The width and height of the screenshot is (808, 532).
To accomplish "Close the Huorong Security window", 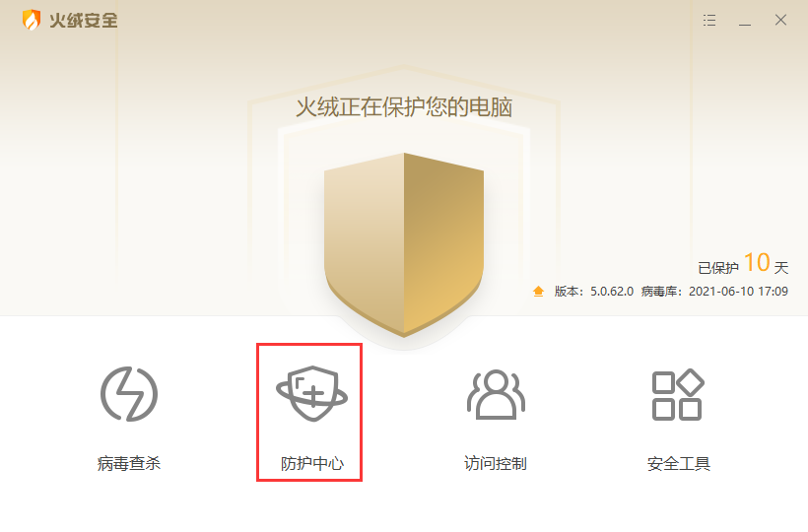I will pos(780,20).
